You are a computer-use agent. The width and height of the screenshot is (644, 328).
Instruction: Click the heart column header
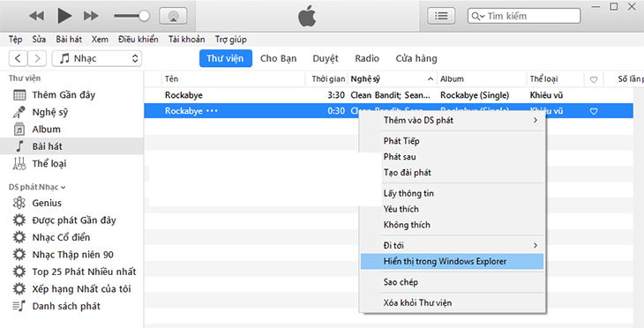(x=594, y=79)
